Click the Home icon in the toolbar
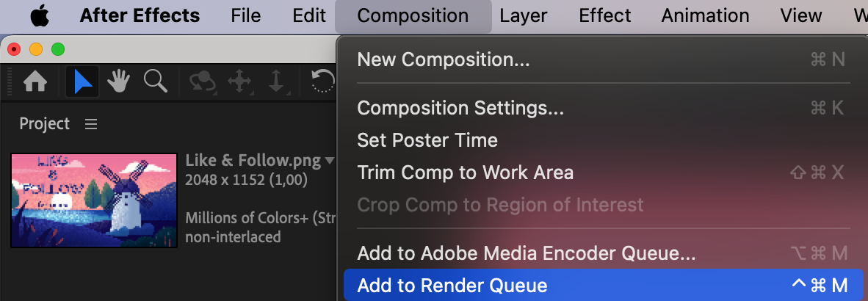 pos(36,81)
